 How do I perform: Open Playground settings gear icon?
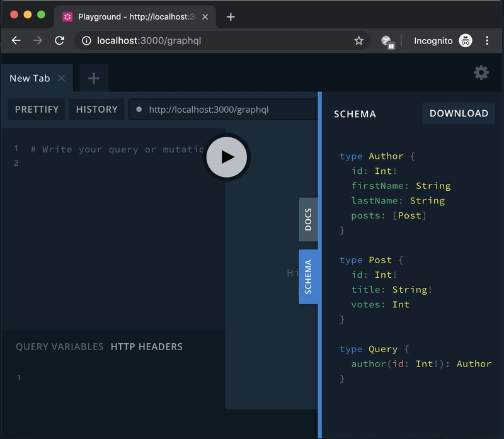click(x=481, y=72)
